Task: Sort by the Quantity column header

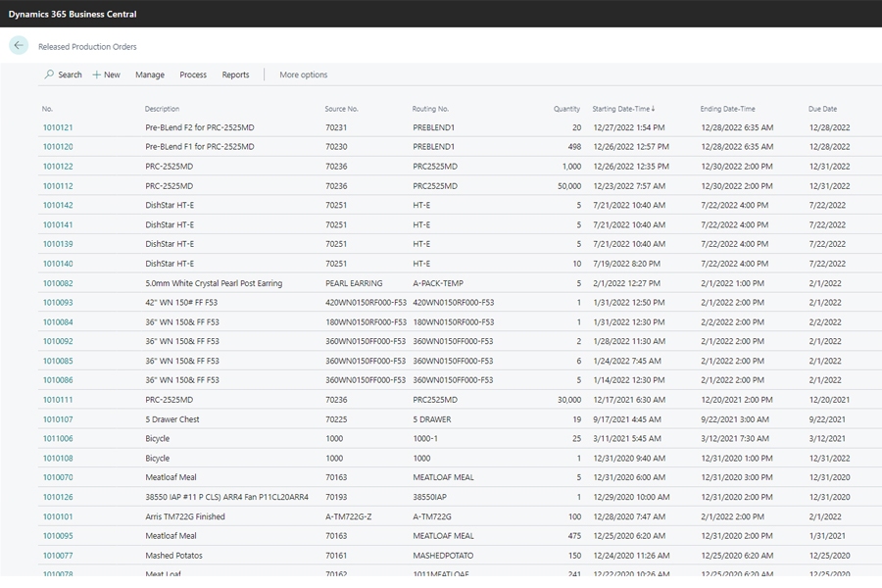Action: [x=566, y=109]
